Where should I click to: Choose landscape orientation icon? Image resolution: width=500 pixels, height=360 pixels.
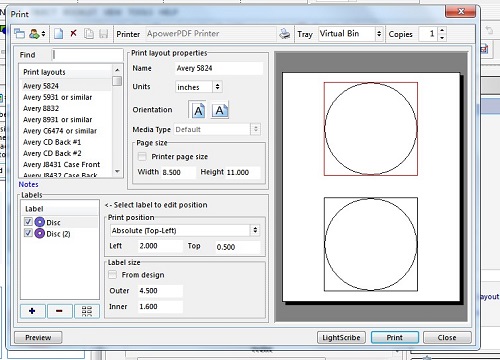(220, 110)
